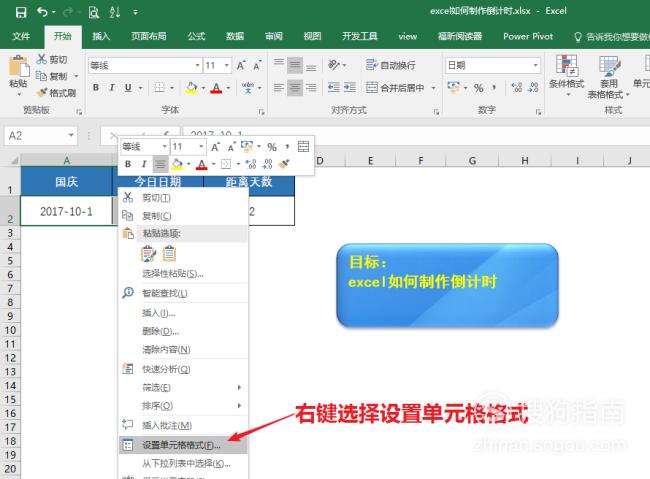Open the ribbon fill color dropdown arrow

click(203, 88)
